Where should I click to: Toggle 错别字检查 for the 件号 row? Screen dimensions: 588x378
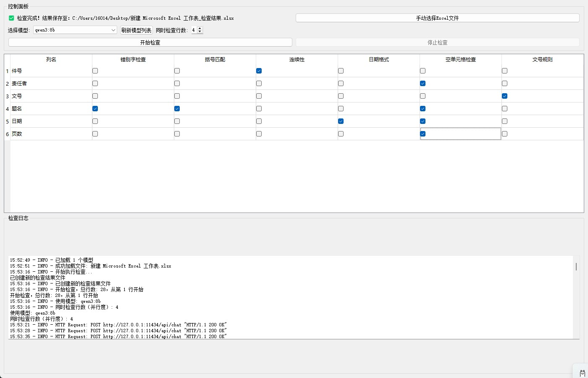tap(95, 71)
